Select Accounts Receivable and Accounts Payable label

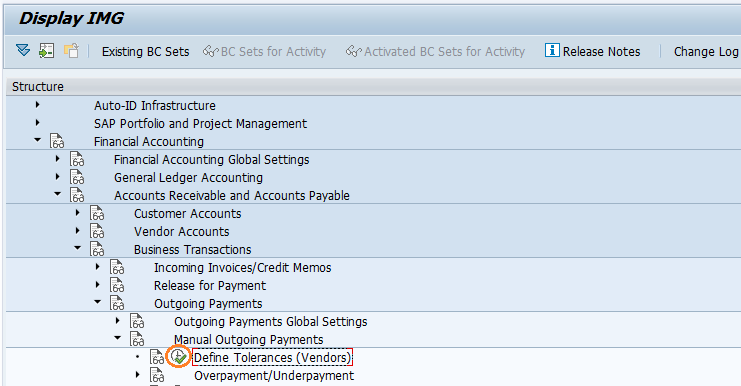(x=232, y=196)
